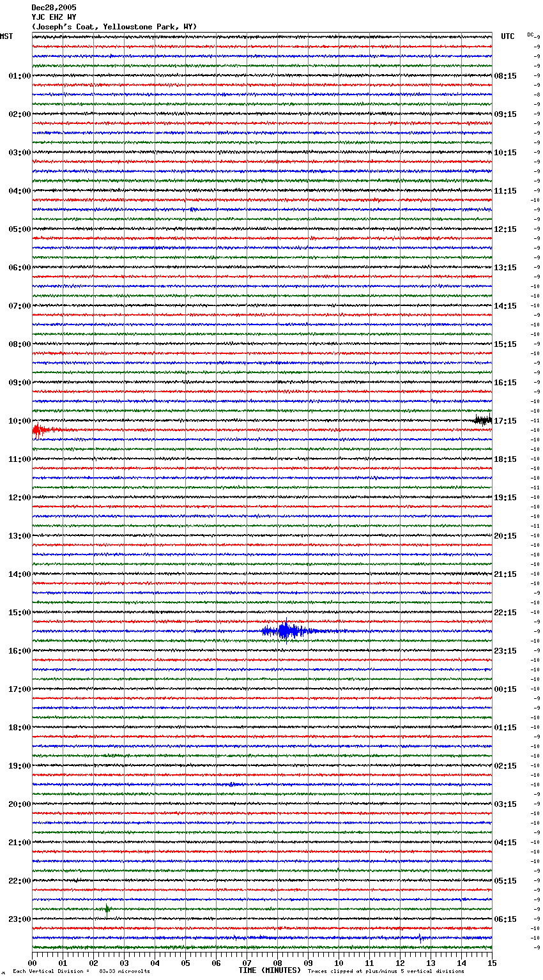This screenshot has width=543, height=980.
Task: Click the small blue spike below 23:00 near minute 13
Action: (420, 938)
